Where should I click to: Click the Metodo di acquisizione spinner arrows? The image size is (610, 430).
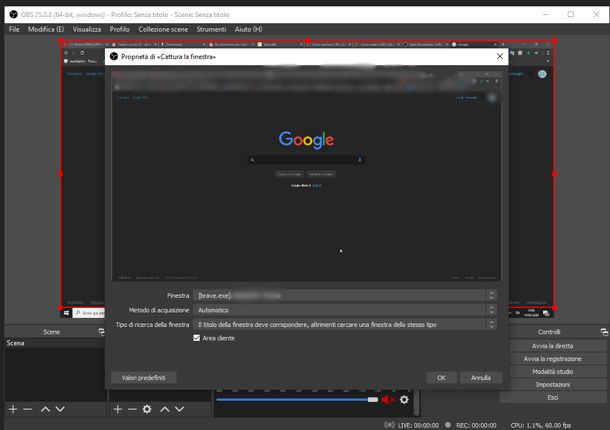pyautogui.click(x=491, y=310)
